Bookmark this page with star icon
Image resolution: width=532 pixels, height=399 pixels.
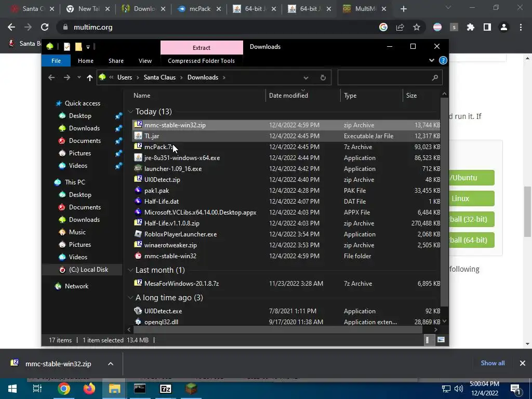coord(417,27)
